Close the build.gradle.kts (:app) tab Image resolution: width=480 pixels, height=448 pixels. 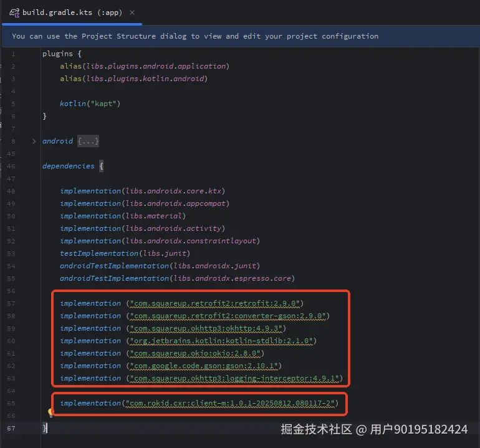pyautogui.click(x=132, y=12)
